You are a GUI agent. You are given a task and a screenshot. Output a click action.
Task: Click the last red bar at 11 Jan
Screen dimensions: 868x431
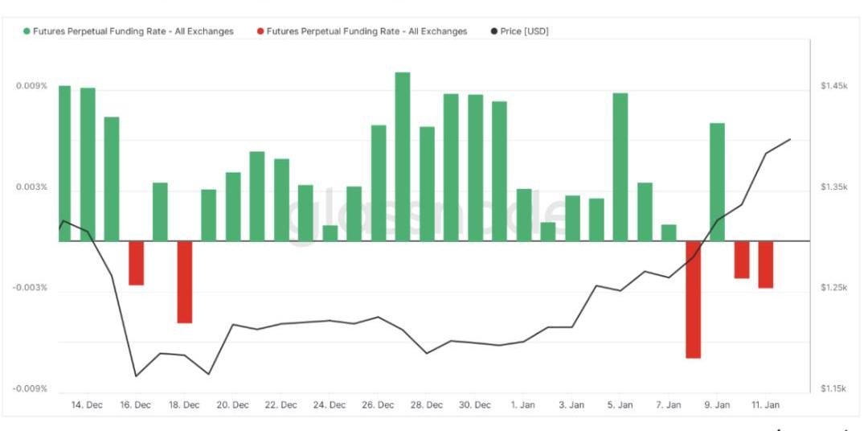point(765,265)
